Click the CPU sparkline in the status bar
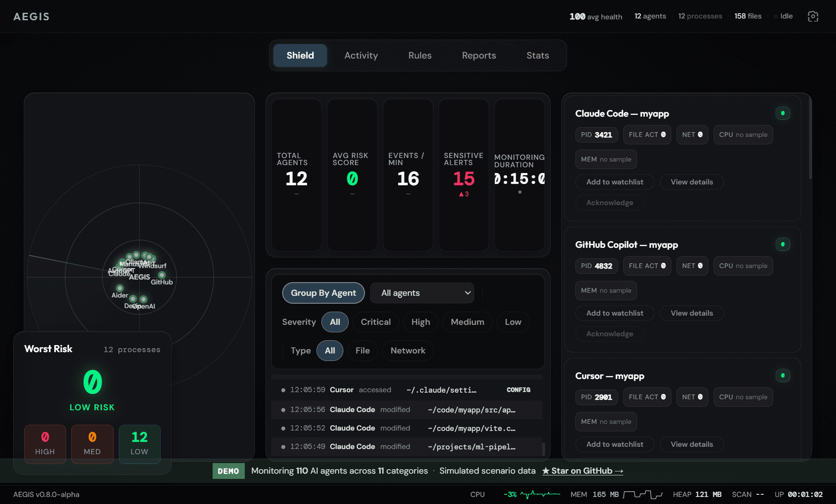Viewport: 836px width, 504px height. 540,494
